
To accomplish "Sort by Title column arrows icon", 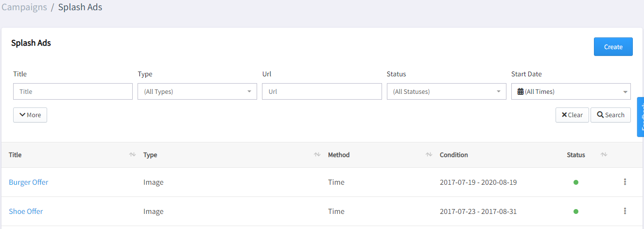I will (x=132, y=155).
